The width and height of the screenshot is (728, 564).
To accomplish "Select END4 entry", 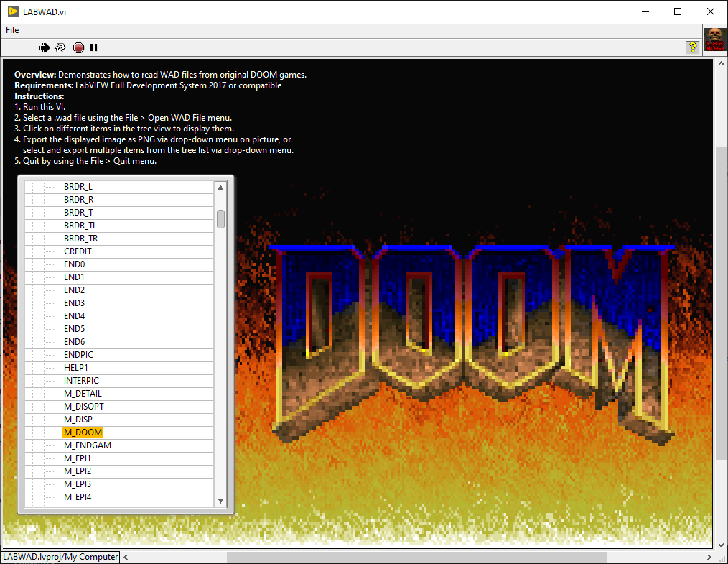I will (74, 316).
